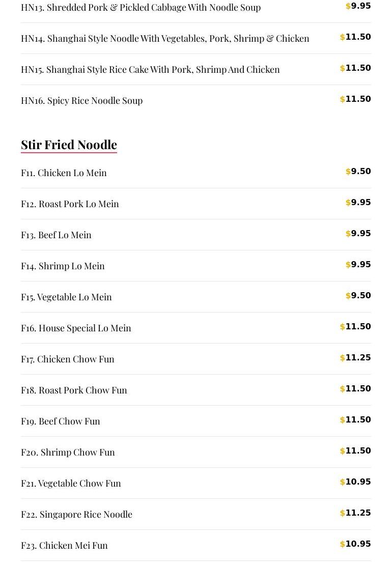Pick F23. Chicken Mei Fun

click(x=65, y=545)
